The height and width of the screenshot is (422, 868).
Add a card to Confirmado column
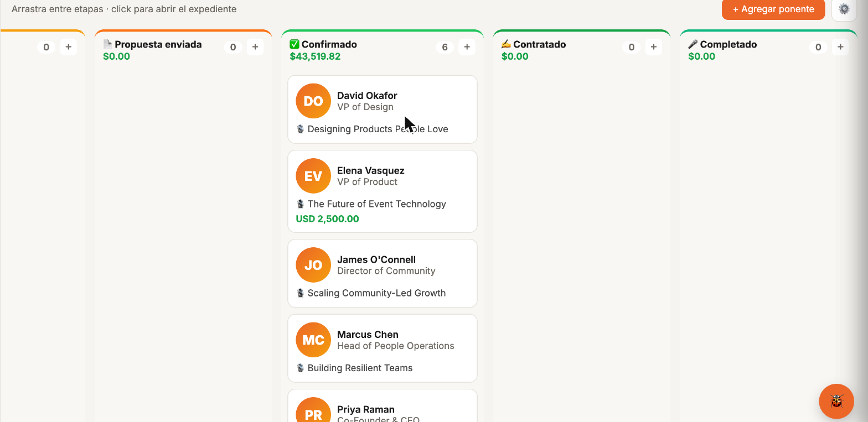tap(467, 48)
